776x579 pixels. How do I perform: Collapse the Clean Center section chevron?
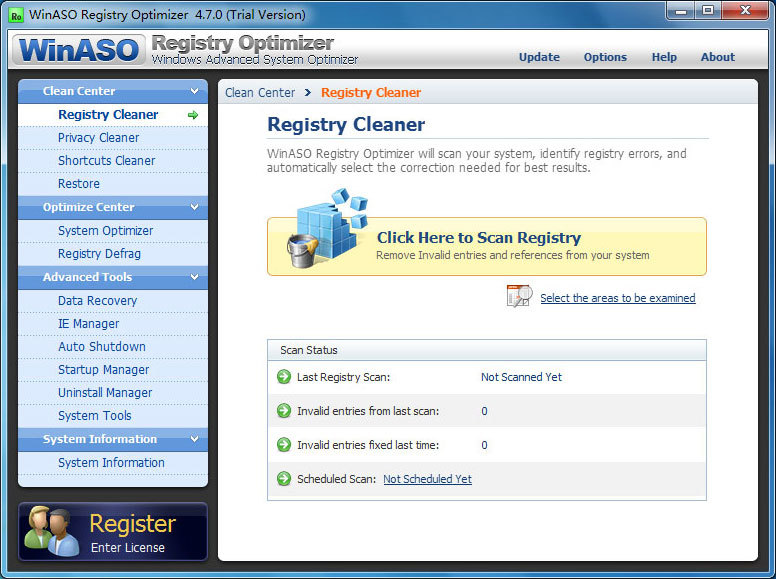[x=194, y=91]
